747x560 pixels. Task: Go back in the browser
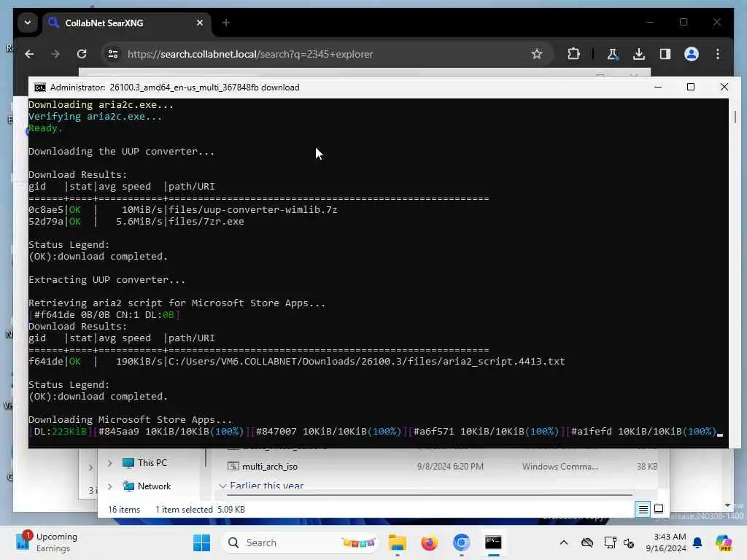[x=29, y=54]
